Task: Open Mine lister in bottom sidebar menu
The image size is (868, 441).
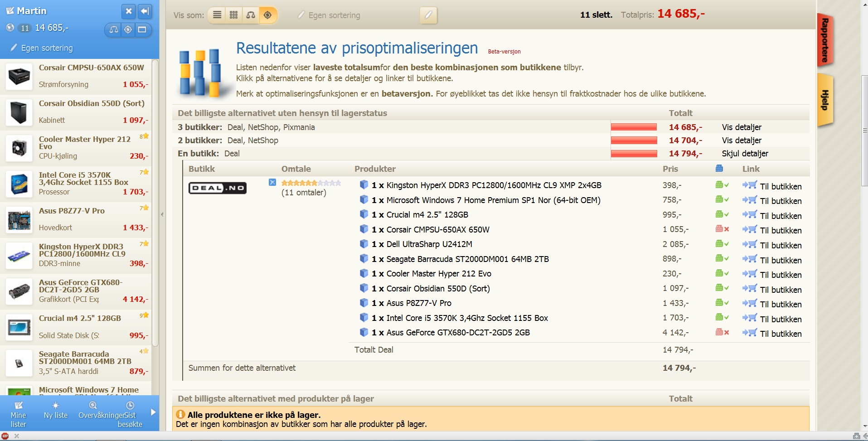Action: (18, 414)
